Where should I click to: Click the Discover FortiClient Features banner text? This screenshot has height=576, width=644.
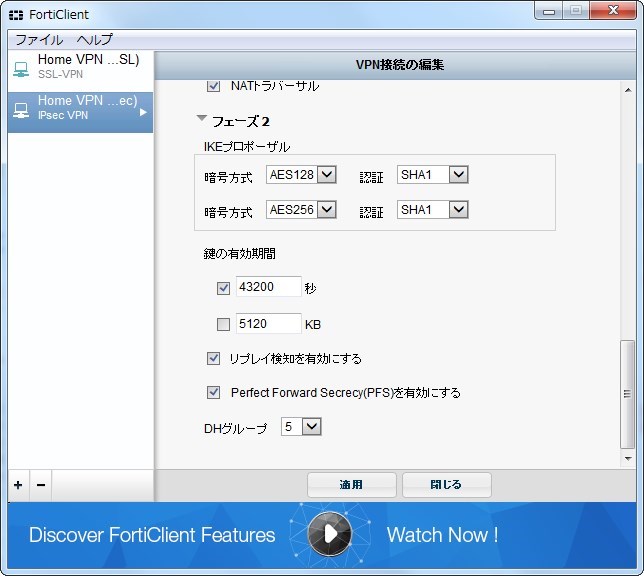[x=152, y=535]
